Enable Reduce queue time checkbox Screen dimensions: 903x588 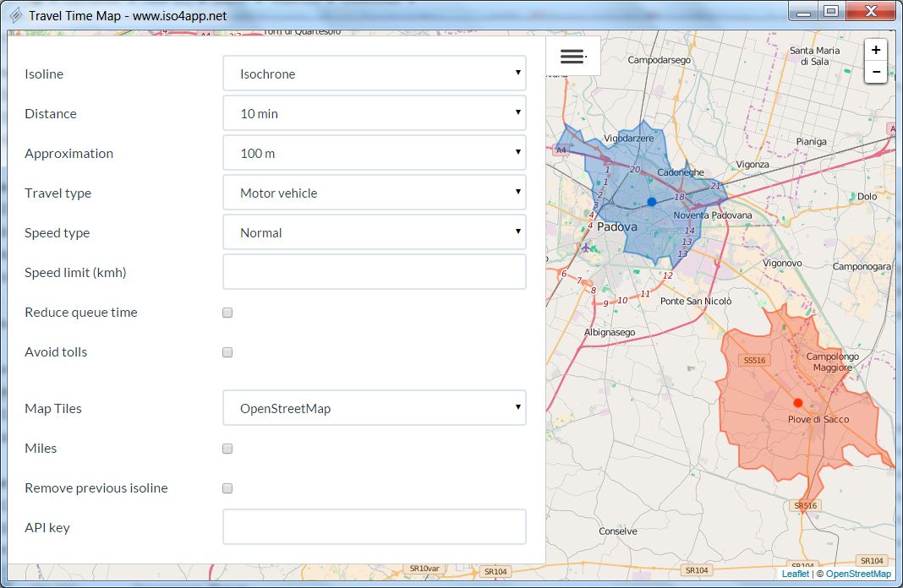tap(227, 313)
